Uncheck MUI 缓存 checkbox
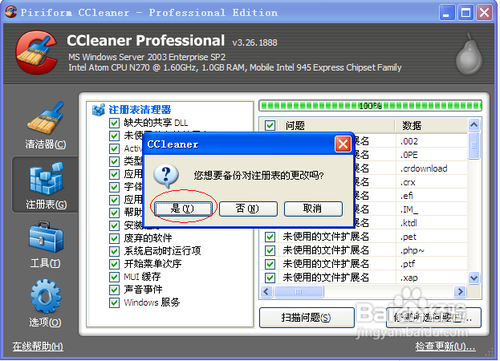 114,277
